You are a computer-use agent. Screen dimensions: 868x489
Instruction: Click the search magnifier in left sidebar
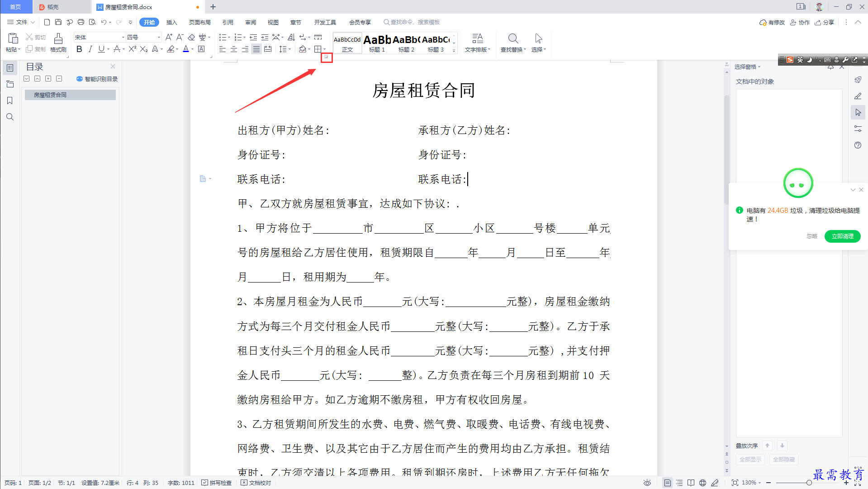[9, 117]
